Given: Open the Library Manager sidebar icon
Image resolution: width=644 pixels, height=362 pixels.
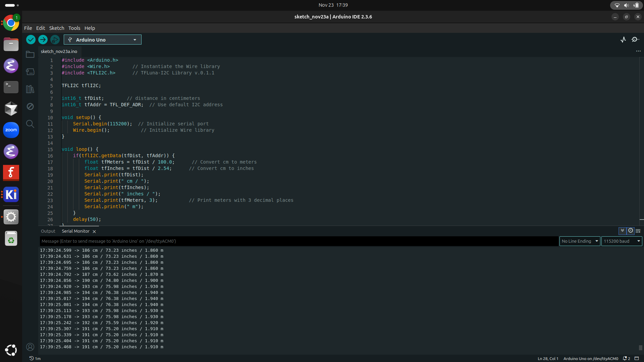Looking at the screenshot, I should click(x=30, y=89).
